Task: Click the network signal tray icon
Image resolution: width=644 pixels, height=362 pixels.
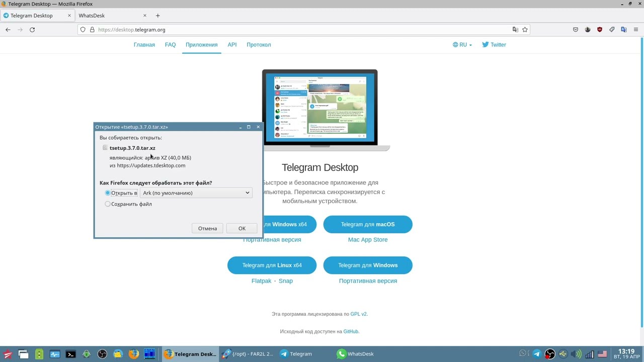Action: (x=589, y=354)
